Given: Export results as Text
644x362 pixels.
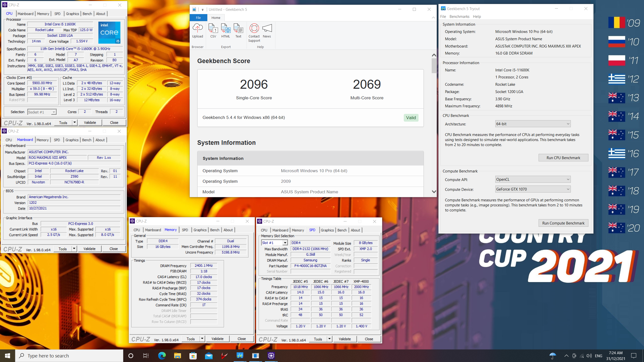Looking at the screenshot, I should 238,31.
